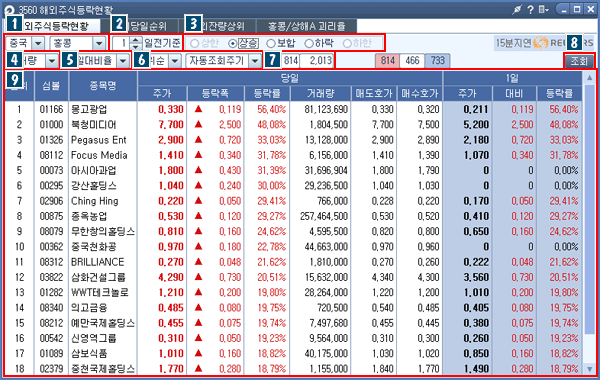The height and width of the screenshot is (380, 600).
Task: Click the 거래량 column header
Action: point(321,93)
